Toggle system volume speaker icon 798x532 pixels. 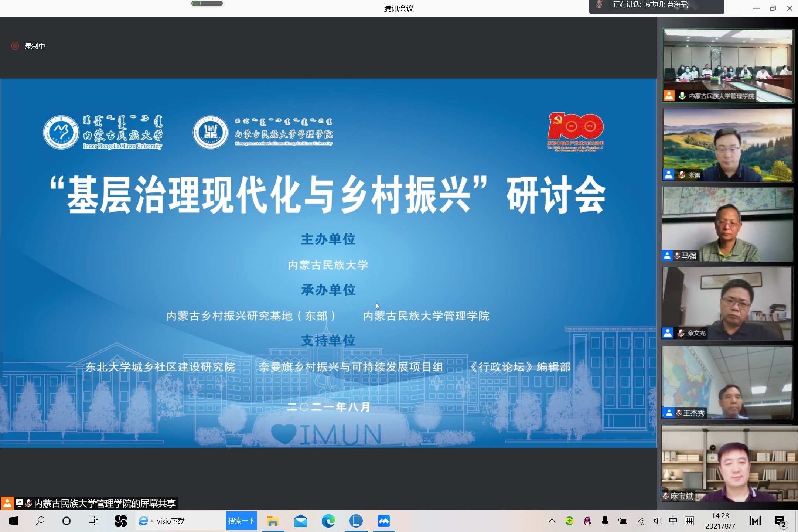658,521
